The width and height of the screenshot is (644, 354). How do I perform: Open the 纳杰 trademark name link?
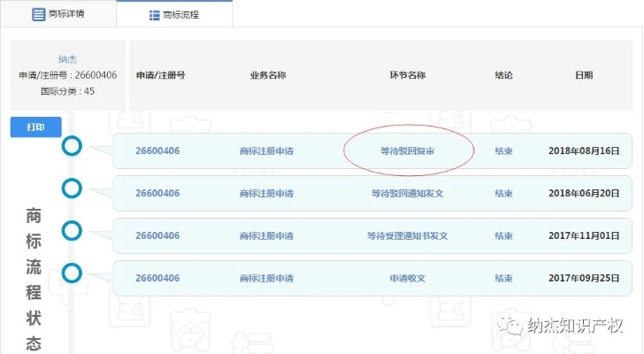coord(68,59)
